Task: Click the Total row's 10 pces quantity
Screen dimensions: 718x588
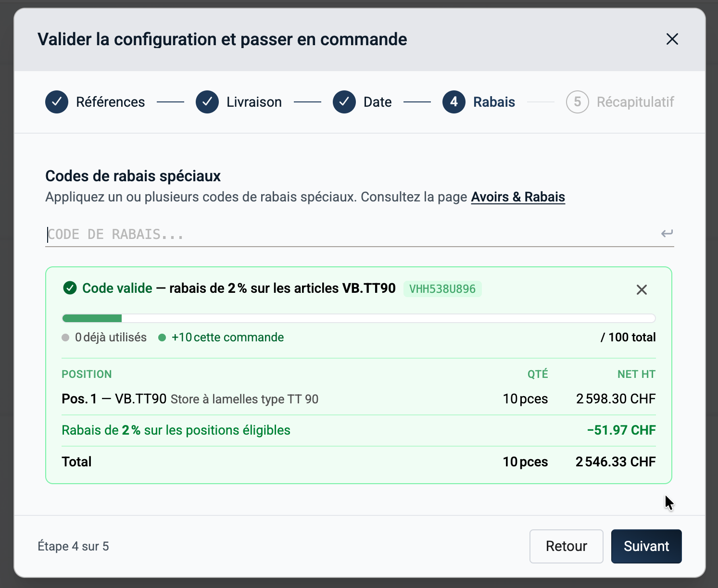Action: coord(526,462)
